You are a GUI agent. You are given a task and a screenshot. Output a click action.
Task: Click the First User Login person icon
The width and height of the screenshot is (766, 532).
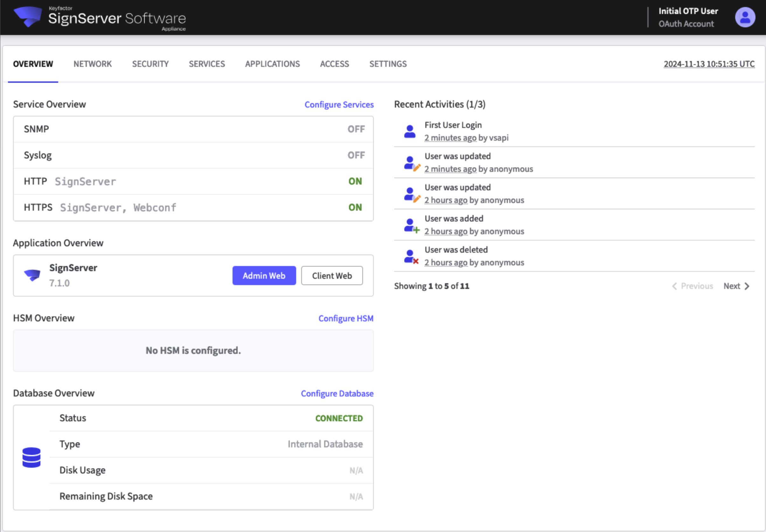(x=410, y=131)
